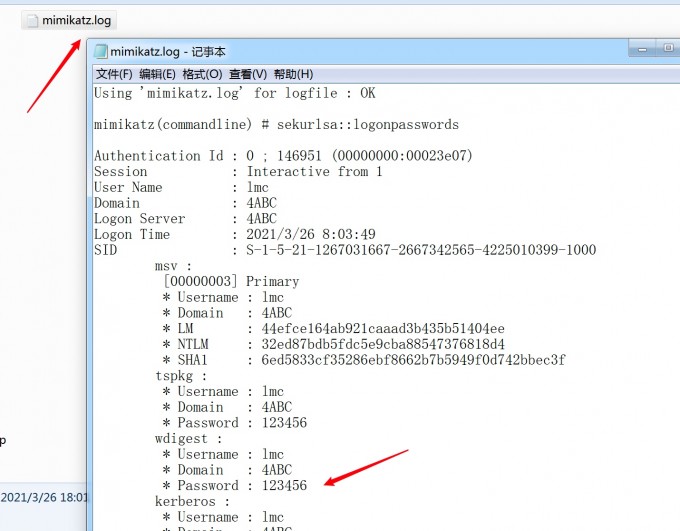Click the sekurlsa::logonpasswords command line
The height and width of the screenshot is (531, 680).
276,125
